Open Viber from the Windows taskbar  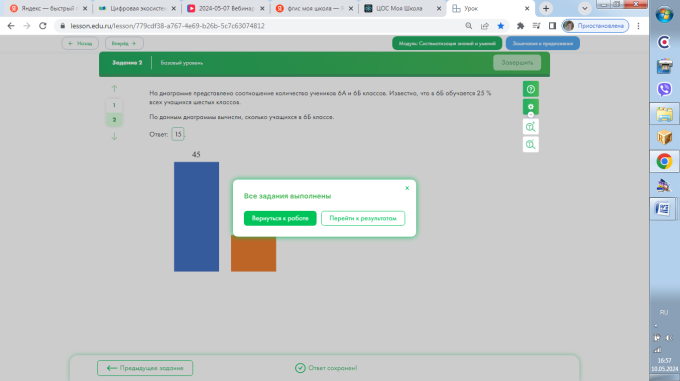pyautogui.click(x=664, y=89)
